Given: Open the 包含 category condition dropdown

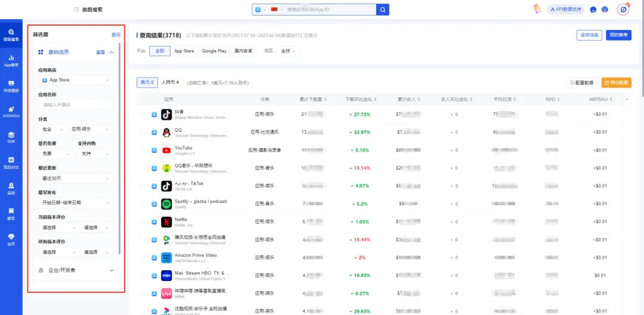Looking at the screenshot, I should point(52,129).
